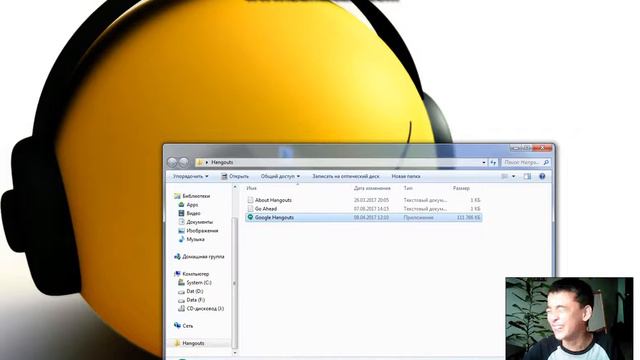Change the view with the views icon
The image size is (640, 360).
point(504,176)
